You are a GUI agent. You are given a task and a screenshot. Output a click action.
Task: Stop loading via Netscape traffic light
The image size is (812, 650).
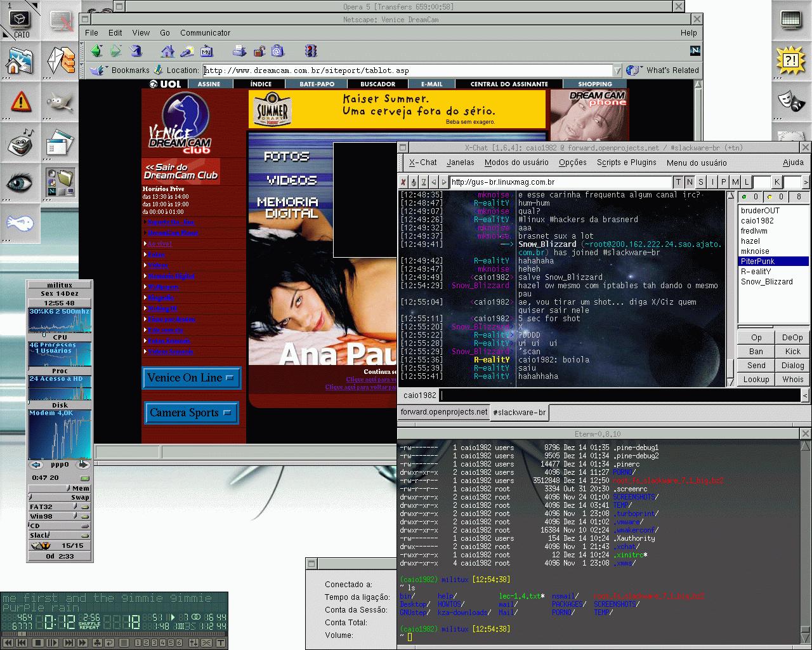[x=310, y=51]
